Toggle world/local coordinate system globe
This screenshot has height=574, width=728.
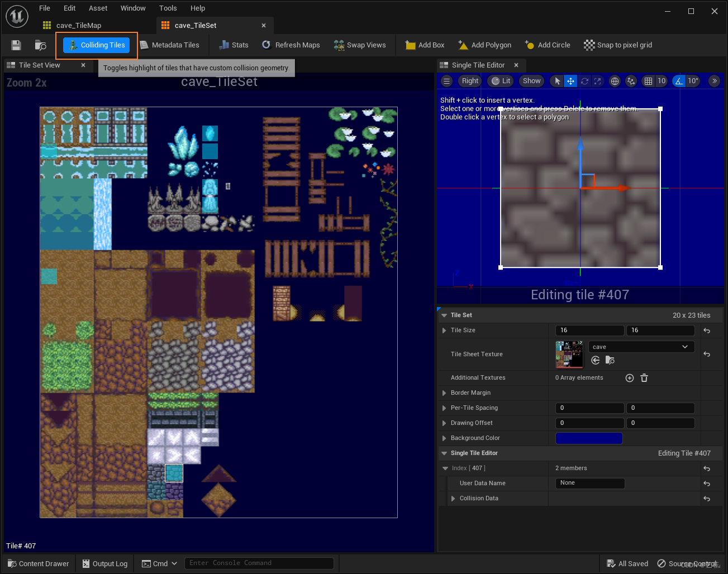coord(615,81)
